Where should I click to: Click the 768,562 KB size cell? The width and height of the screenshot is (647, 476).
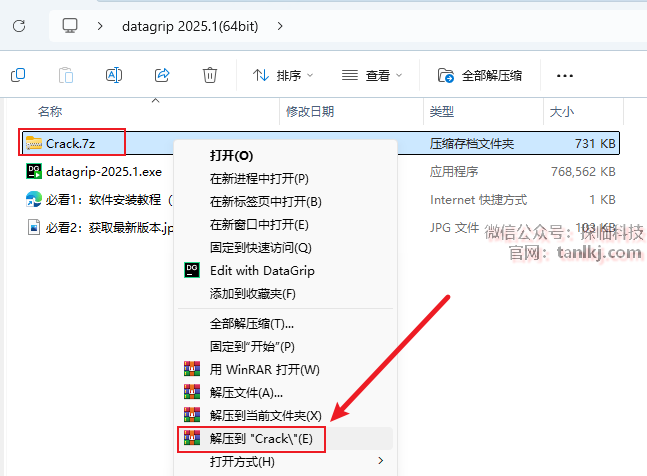click(583, 172)
